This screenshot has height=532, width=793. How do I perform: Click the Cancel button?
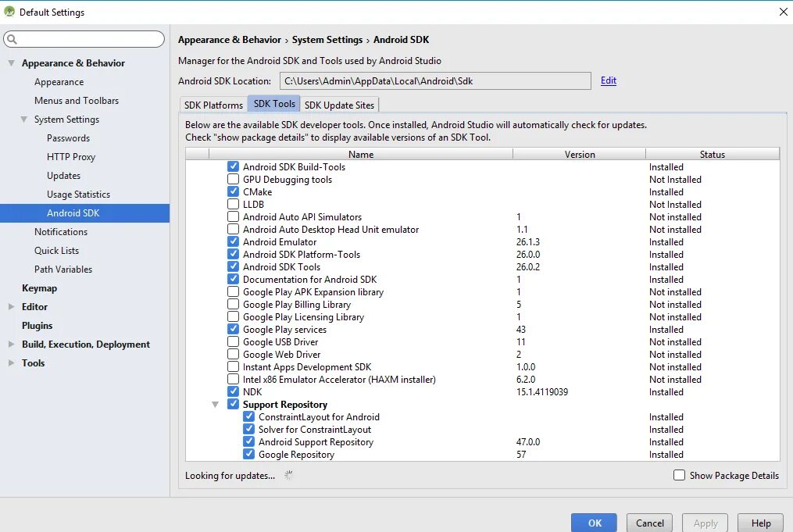(649, 523)
